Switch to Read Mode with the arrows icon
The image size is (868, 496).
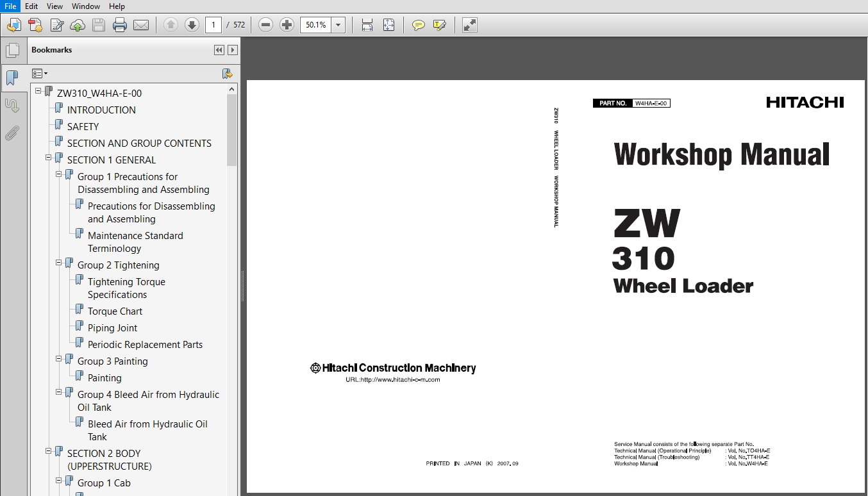[x=470, y=26]
